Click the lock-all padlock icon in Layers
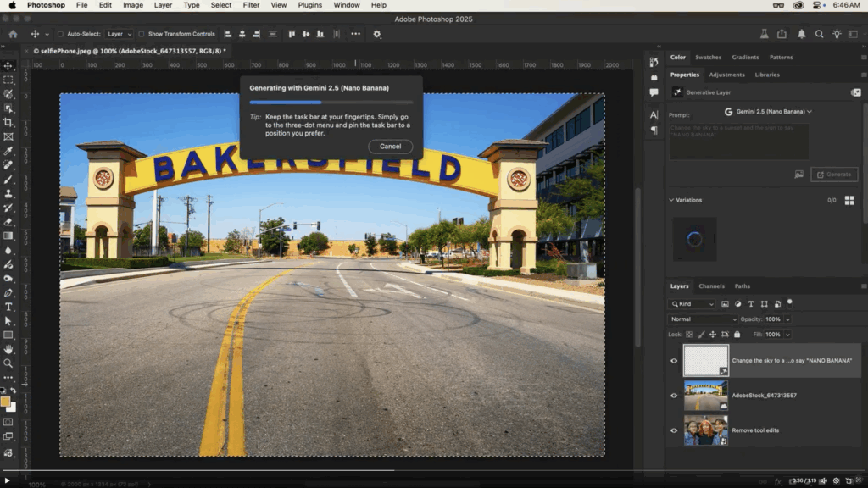The width and height of the screenshot is (868, 488). click(x=736, y=335)
